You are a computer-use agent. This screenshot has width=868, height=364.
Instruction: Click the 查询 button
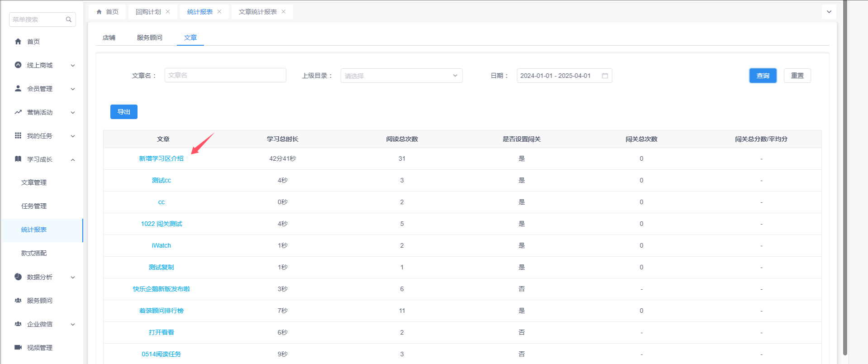tap(763, 76)
